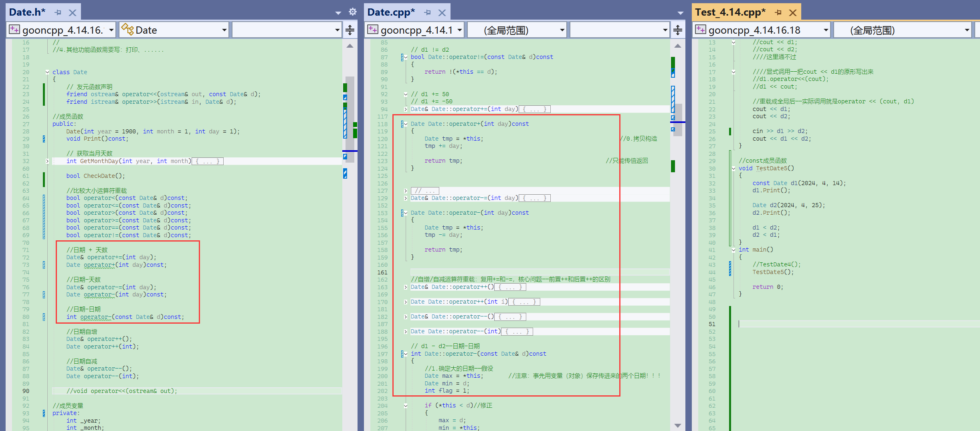This screenshot has height=431, width=980.
Task: Open the empty member dropdown in Date.cpp pane
Action: click(x=620, y=30)
